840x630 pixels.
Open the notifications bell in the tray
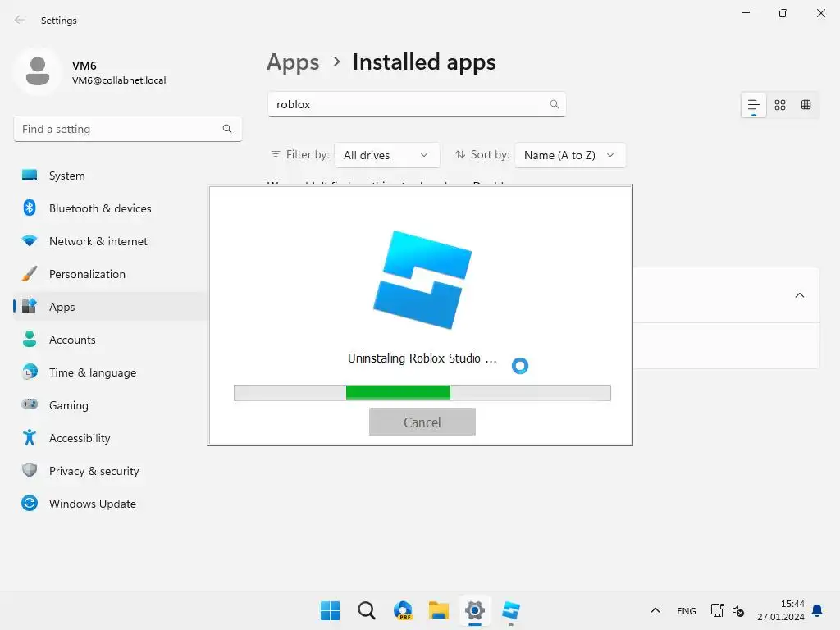tap(818, 610)
